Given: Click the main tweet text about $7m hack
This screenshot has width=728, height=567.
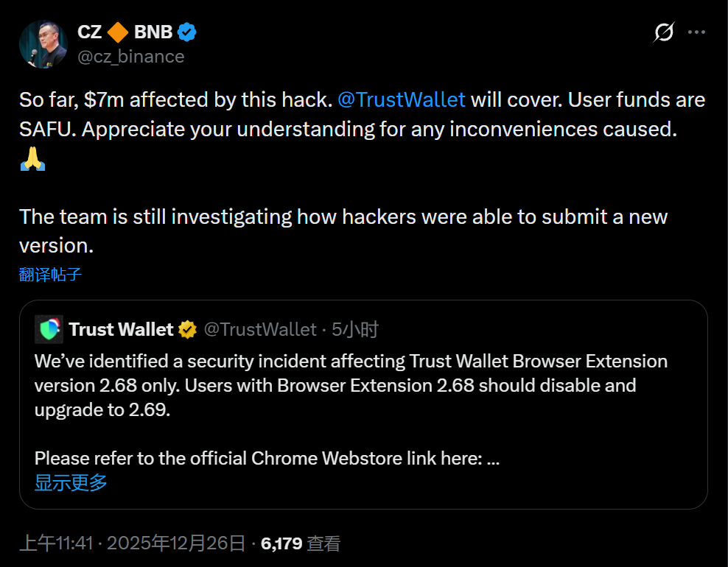Looking at the screenshot, I should click(361, 114).
